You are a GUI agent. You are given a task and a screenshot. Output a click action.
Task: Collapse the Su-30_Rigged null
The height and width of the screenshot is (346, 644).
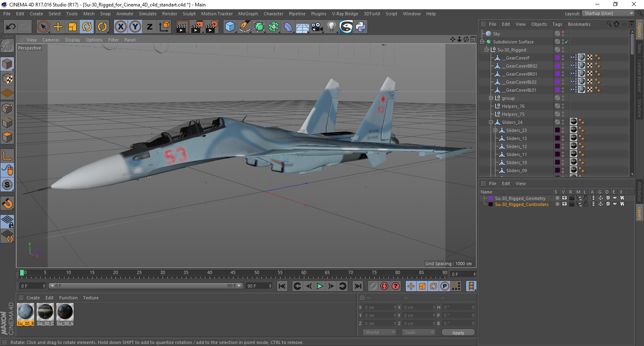(487, 50)
